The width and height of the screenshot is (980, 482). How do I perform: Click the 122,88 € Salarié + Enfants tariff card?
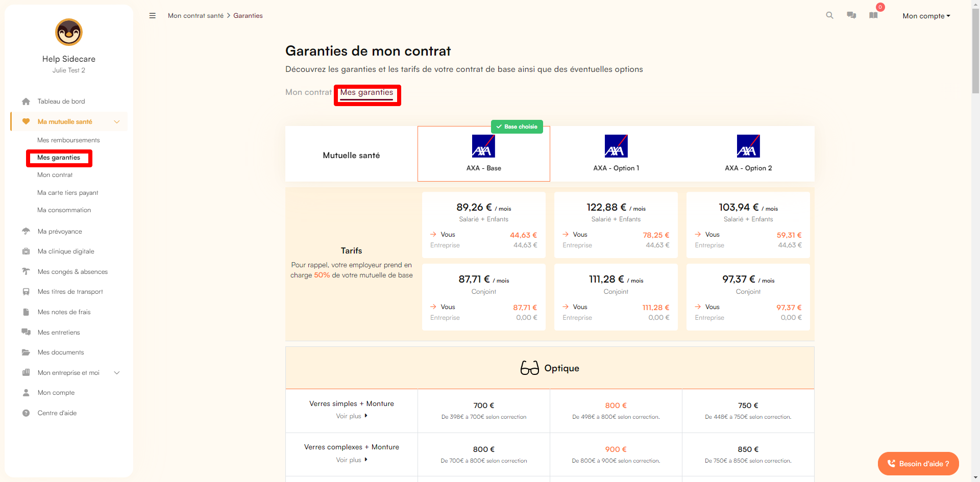coord(616,225)
